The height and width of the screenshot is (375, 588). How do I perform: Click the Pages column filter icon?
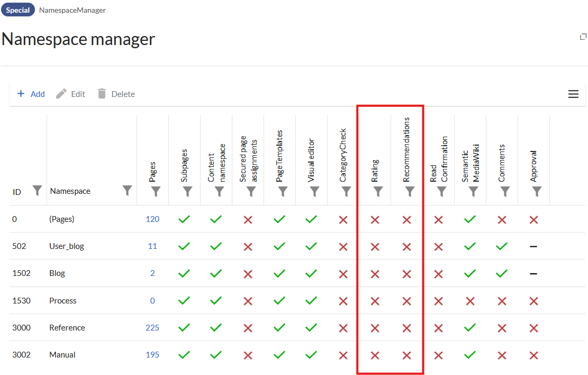[x=156, y=191]
